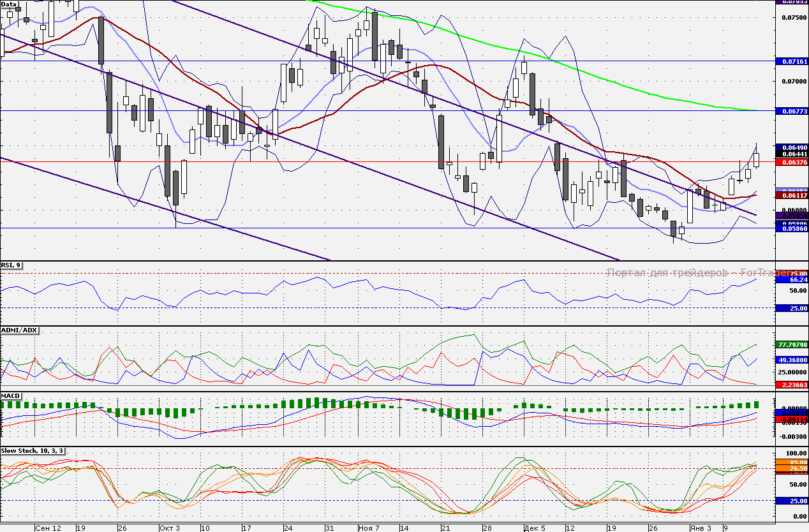Click the RSI value 66.24 label
The image size is (809, 532).
pos(791,279)
